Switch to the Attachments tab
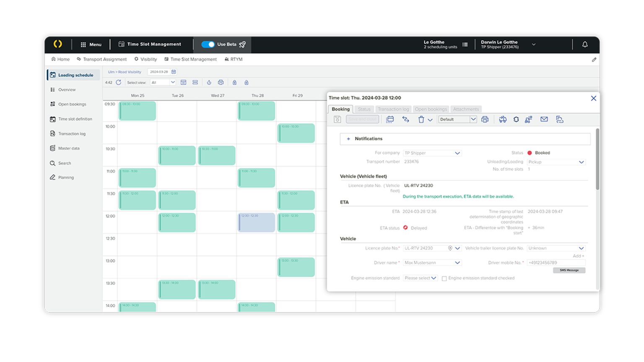 (466, 109)
